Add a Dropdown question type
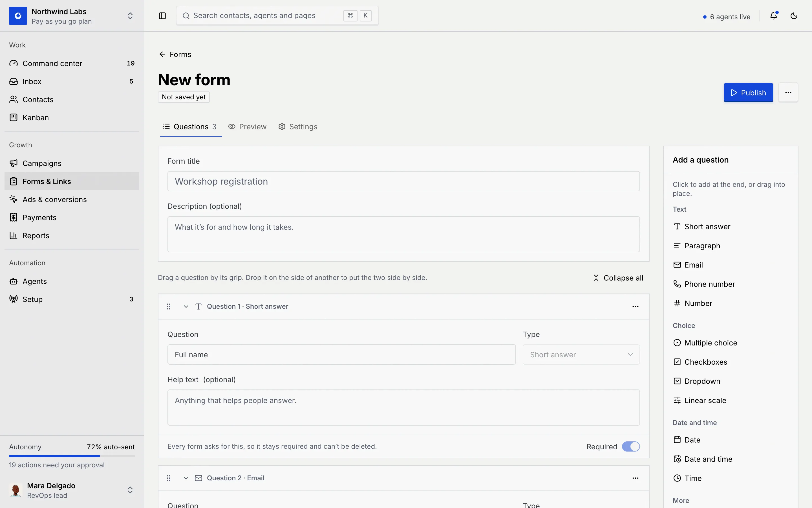 (731, 381)
